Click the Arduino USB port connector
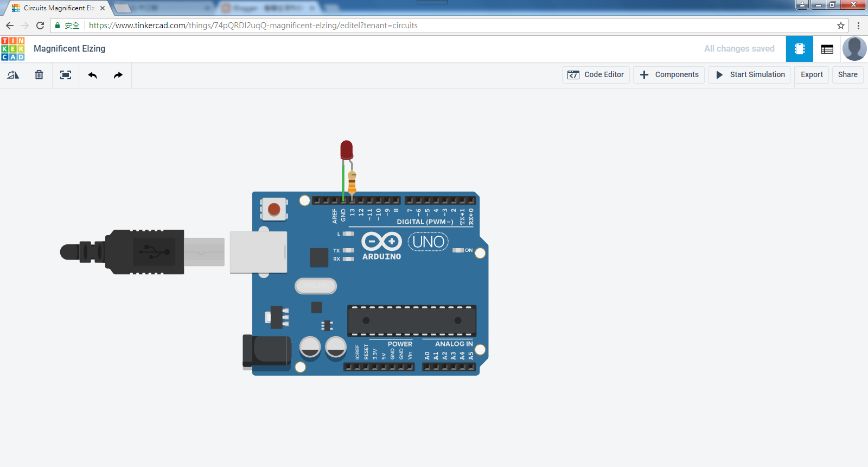The image size is (868, 467). coord(258,252)
